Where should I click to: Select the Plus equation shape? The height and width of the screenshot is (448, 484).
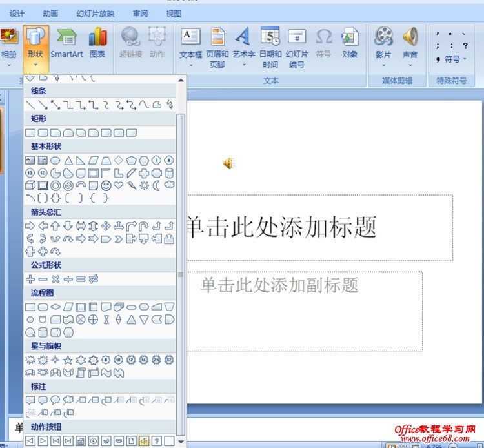(x=30, y=279)
